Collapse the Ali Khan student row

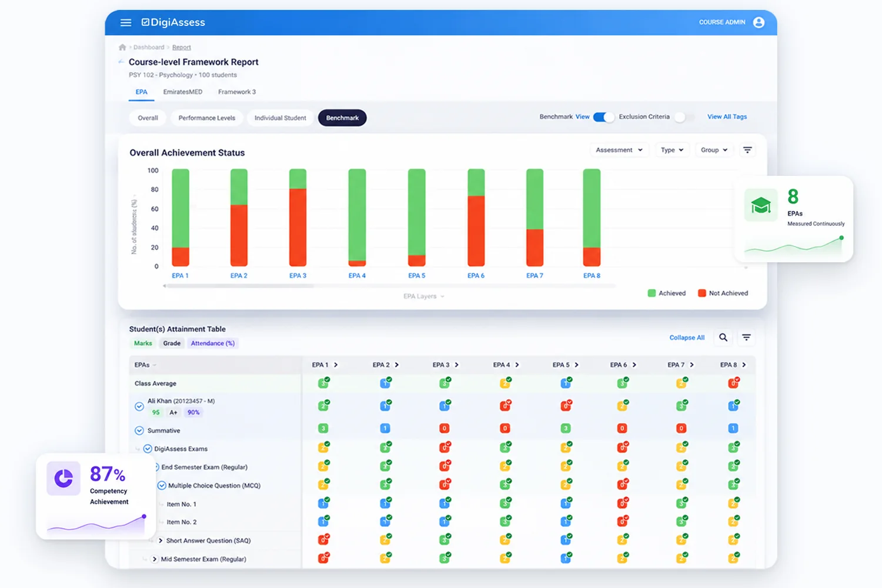coord(139,406)
